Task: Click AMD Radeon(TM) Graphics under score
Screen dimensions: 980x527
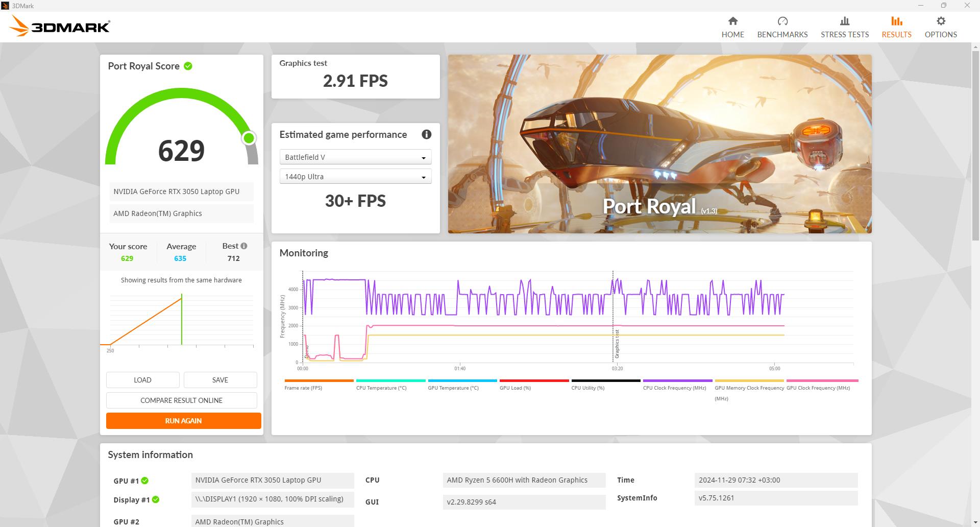Action: pyautogui.click(x=181, y=213)
